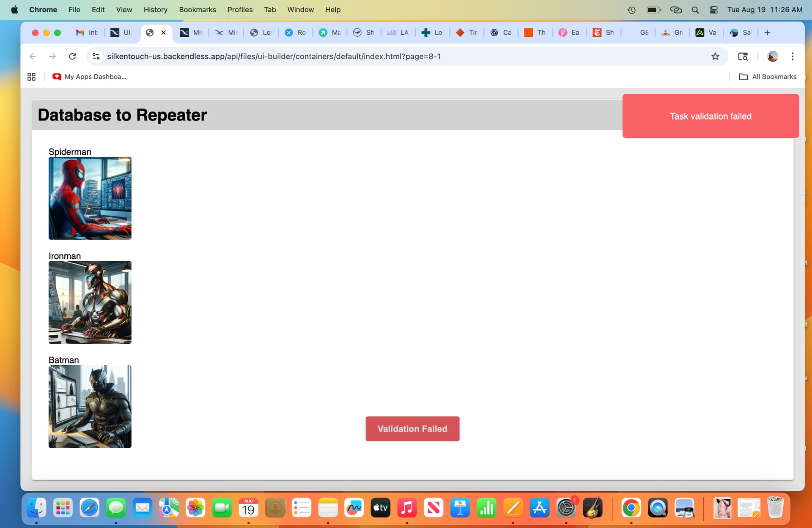Image resolution: width=812 pixels, height=528 pixels.
Task: Close the active browser tab
Action: pyautogui.click(x=163, y=33)
